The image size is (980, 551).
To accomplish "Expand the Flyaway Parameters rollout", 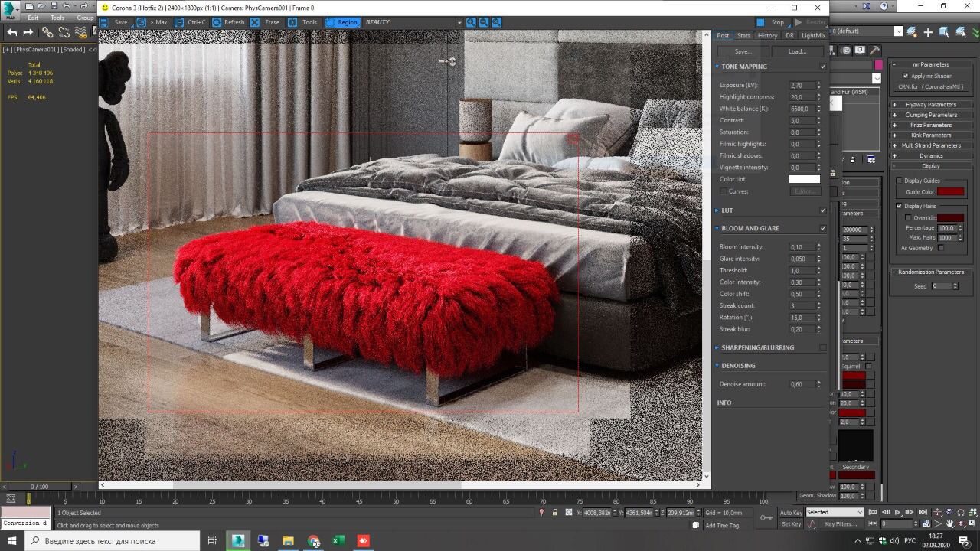I will 930,105.
